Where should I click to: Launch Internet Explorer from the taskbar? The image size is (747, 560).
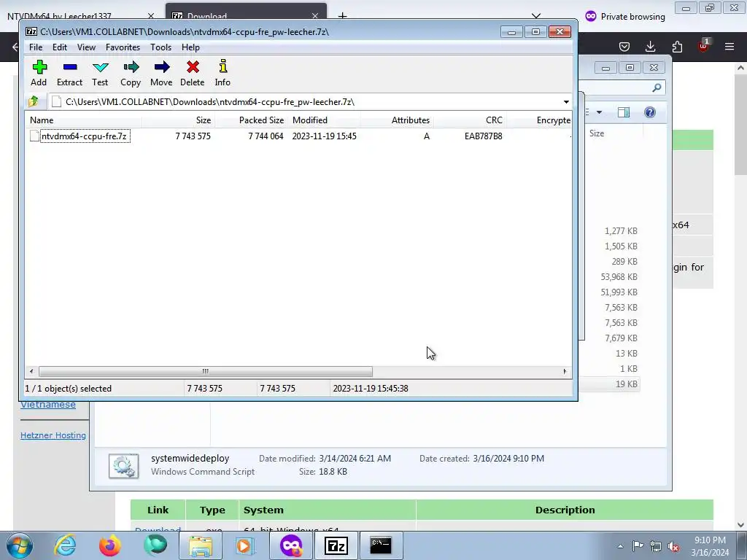point(65,545)
